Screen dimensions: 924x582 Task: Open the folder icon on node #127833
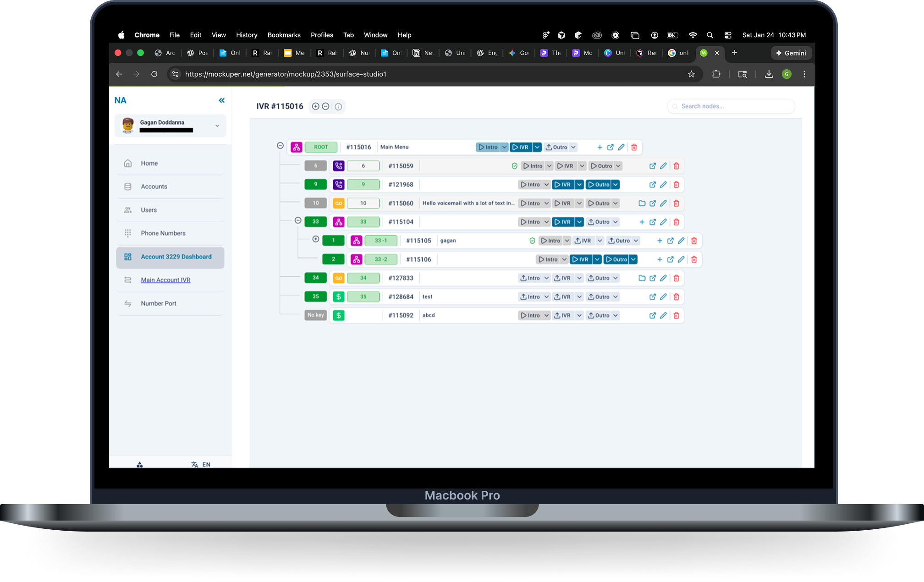[x=642, y=278]
